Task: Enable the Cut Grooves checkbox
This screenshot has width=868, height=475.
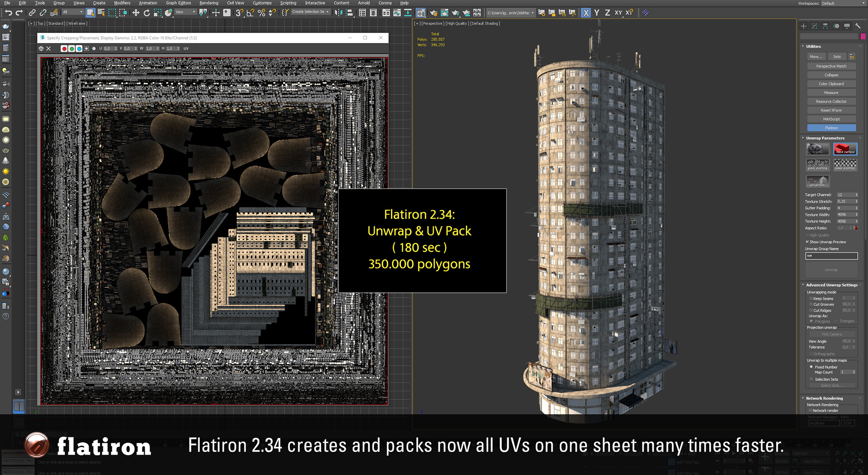Action: click(811, 304)
